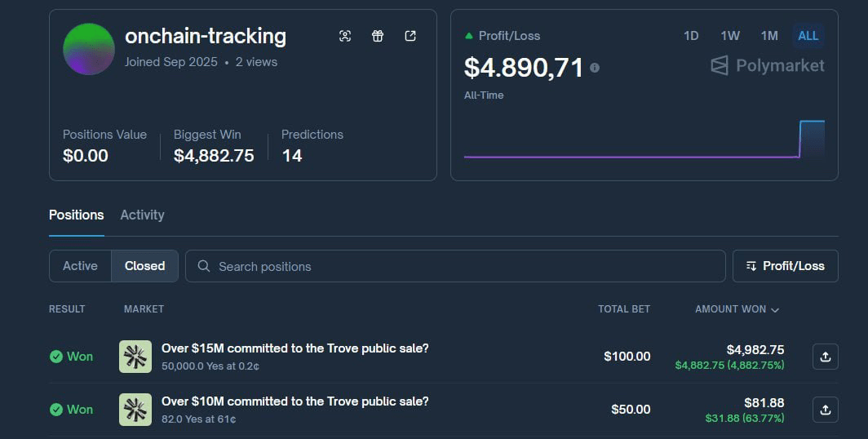
Task: Click the Search positions field
Action: point(455,266)
